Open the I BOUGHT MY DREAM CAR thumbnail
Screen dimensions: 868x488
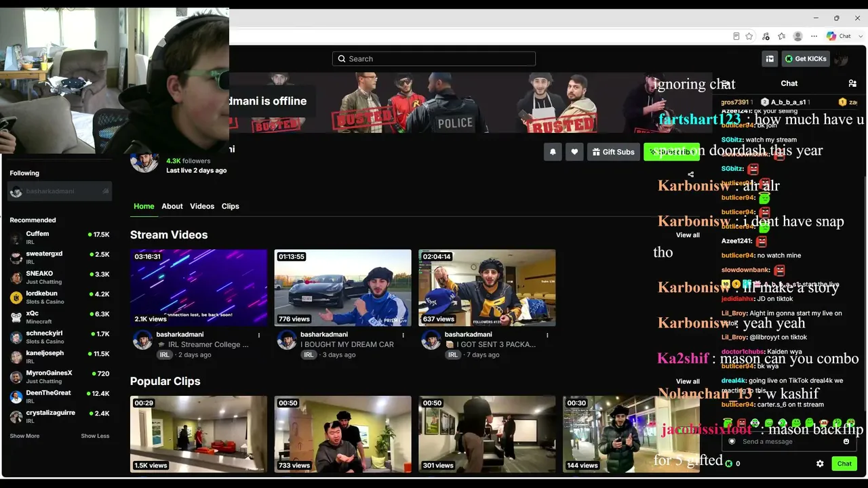tap(343, 287)
